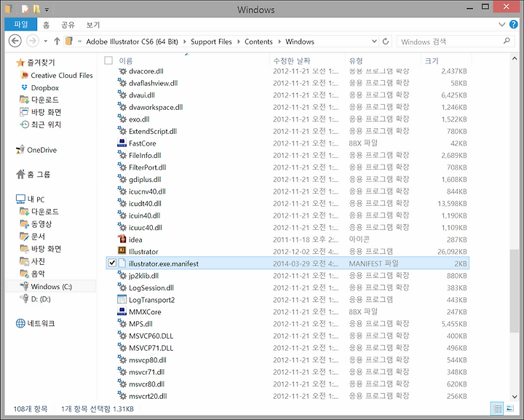Click the forward navigation arrow
This screenshot has width=524, height=420.
pyautogui.click(x=33, y=41)
